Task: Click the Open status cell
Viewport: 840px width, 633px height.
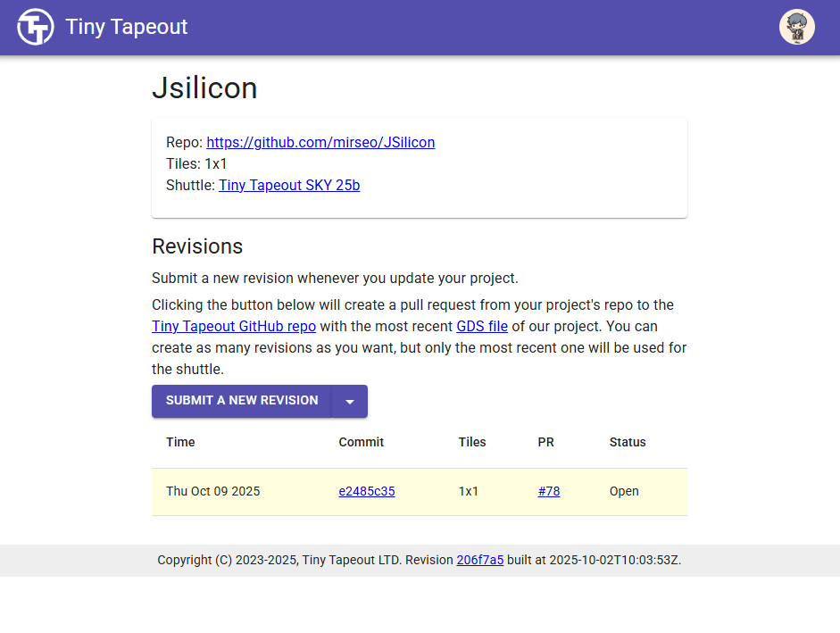Action: tap(624, 491)
